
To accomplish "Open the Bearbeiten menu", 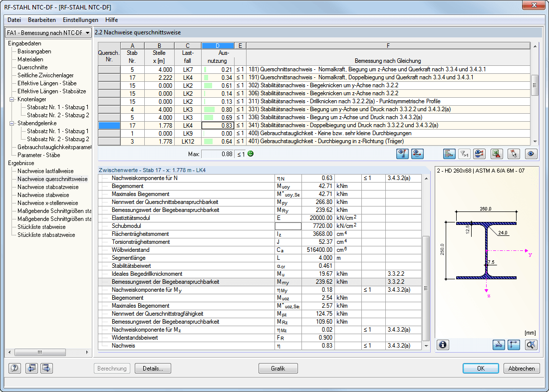I will point(42,20).
